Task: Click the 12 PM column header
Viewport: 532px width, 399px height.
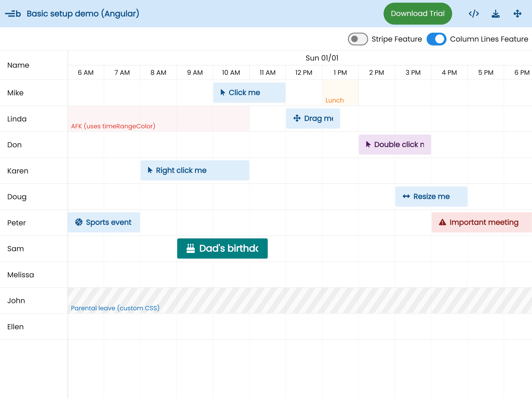Action: (x=304, y=73)
